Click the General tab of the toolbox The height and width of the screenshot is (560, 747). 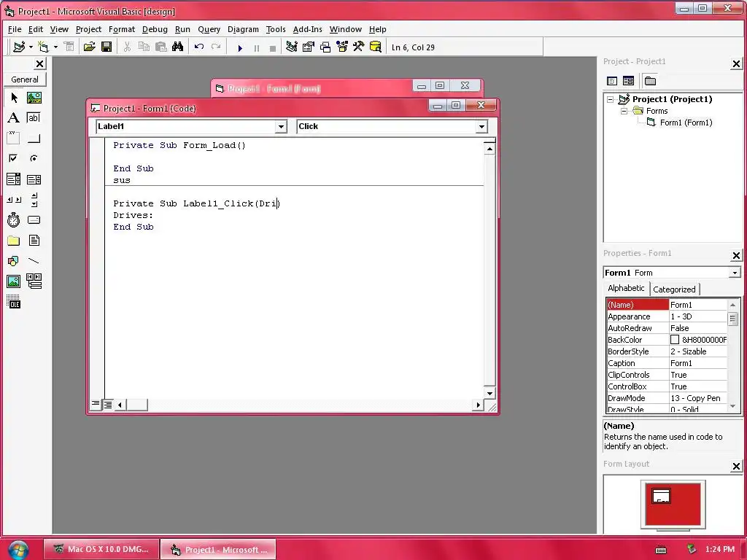pos(25,79)
